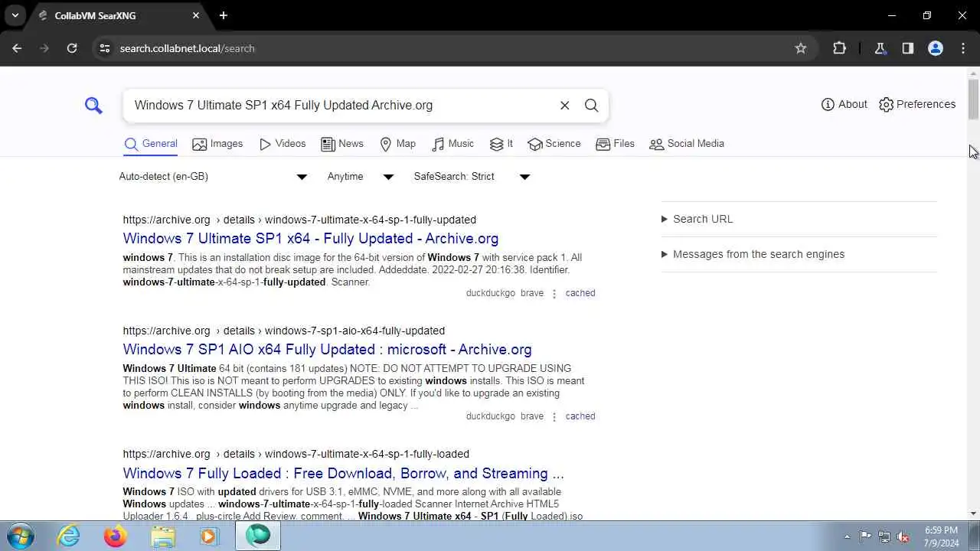This screenshot has width=980, height=551.
Task: Switch to the Videos tab
Action: click(283, 144)
